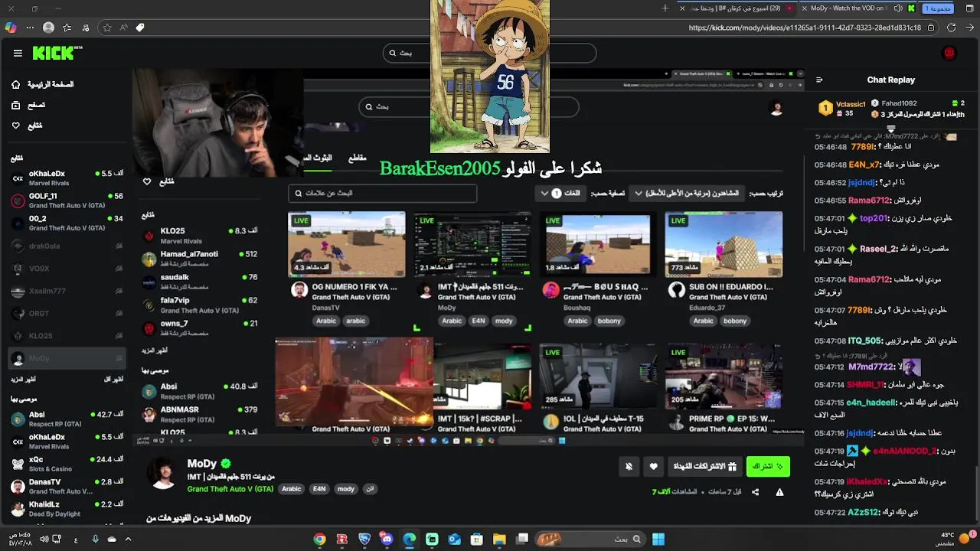
Task: Open GOLF_11 channel in sidebar
Action: [67, 201]
